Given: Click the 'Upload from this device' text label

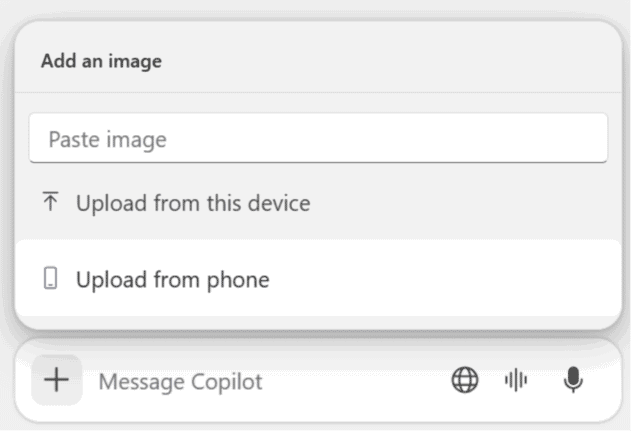Looking at the screenshot, I should pos(193,204).
